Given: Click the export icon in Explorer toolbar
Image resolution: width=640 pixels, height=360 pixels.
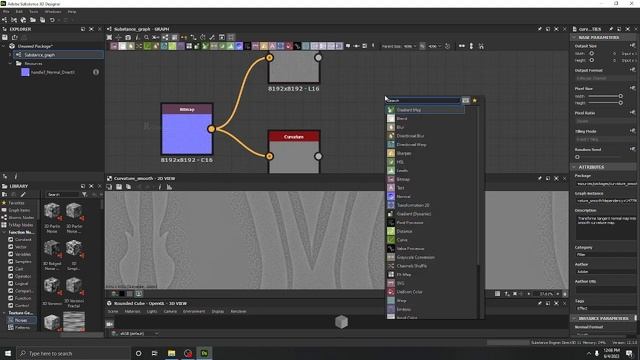Looking at the screenshot, I should [x=15, y=37].
